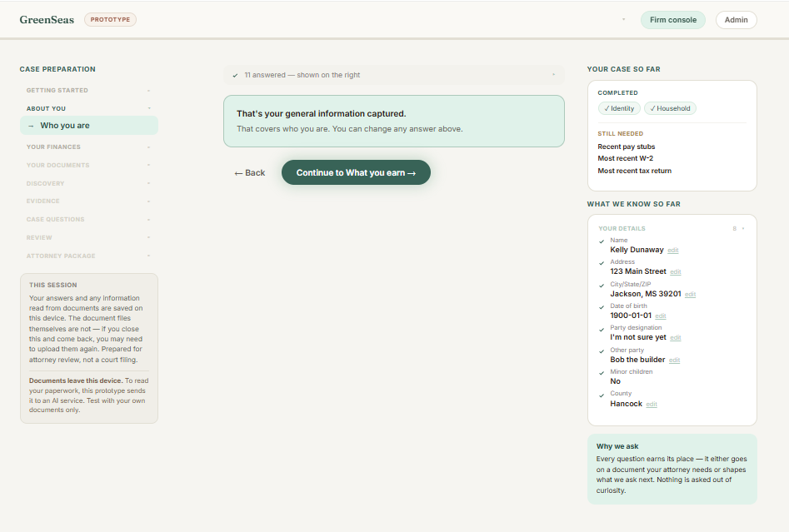Viewport: 789px width, 532px height.
Task: Edit the name Kelly Dunaway
Action: (x=672, y=251)
